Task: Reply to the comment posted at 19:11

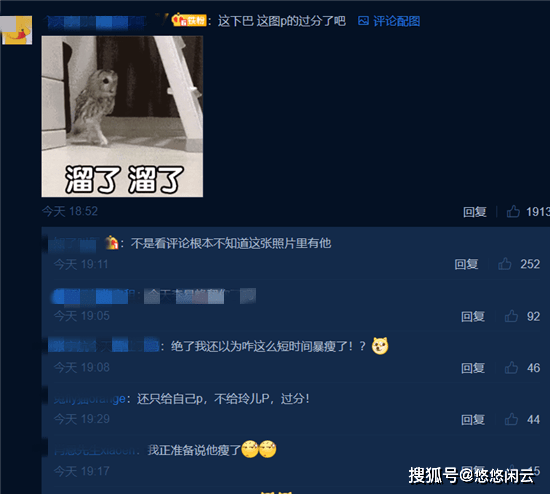Action: point(466,264)
